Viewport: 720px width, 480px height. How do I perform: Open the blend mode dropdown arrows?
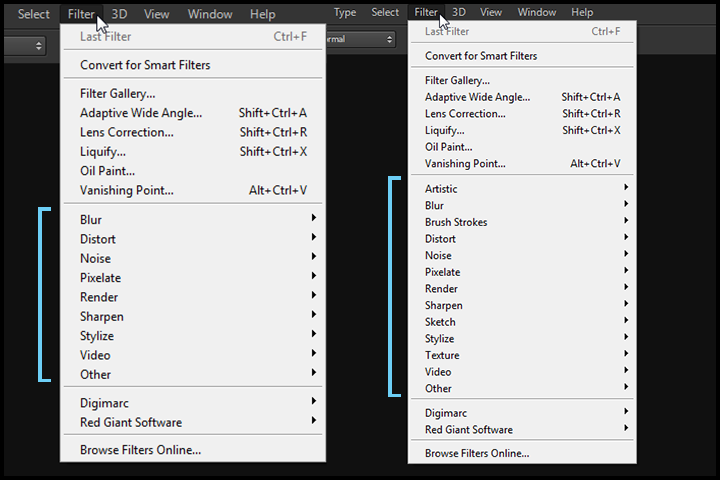(x=389, y=39)
